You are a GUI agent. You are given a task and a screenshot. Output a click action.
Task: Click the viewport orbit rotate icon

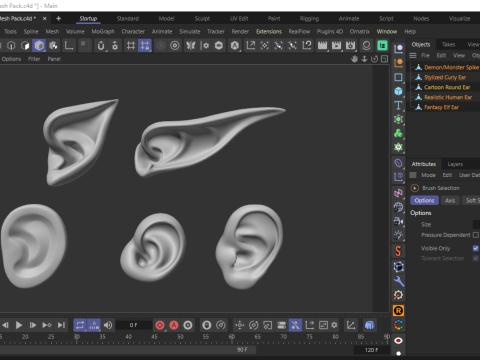tap(375, 59)
